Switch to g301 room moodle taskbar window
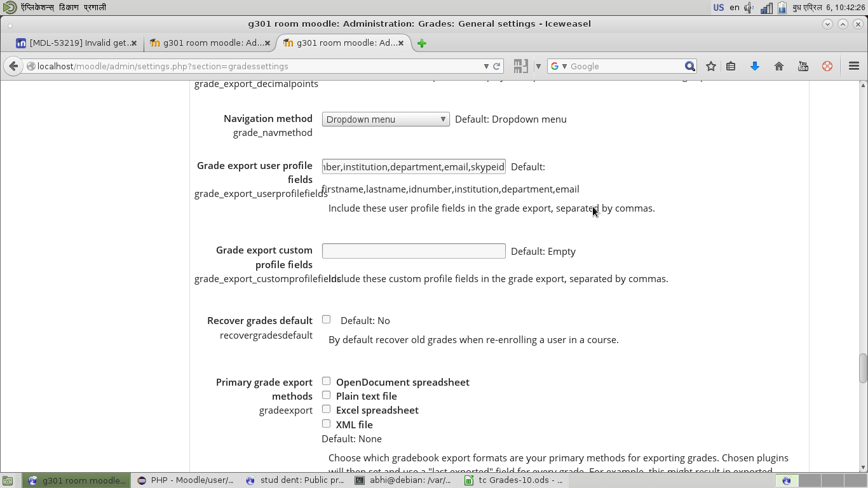The image size is (868, 488). [77, 480]
